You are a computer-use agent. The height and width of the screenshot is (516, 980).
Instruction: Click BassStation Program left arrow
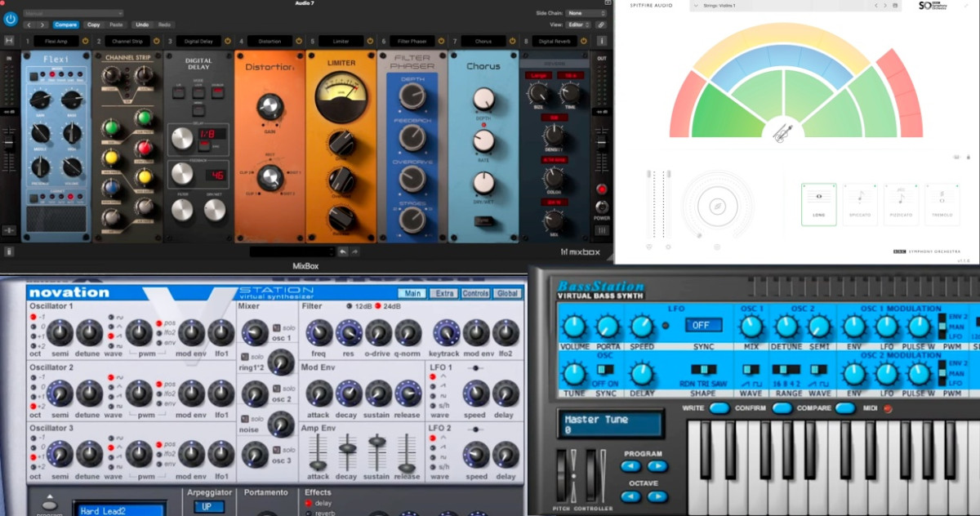[630, 466]
